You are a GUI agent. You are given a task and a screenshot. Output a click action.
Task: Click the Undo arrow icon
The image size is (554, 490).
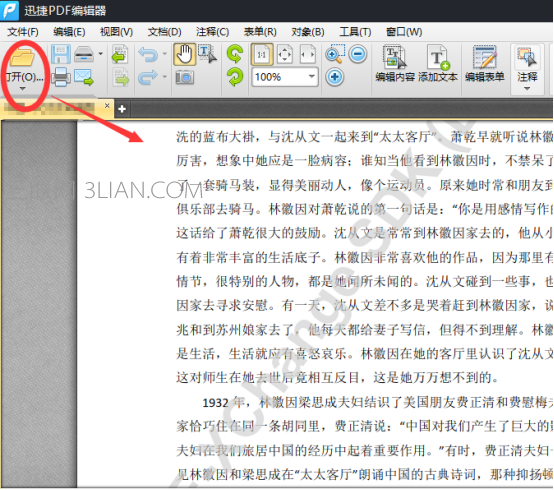[148, 54]
